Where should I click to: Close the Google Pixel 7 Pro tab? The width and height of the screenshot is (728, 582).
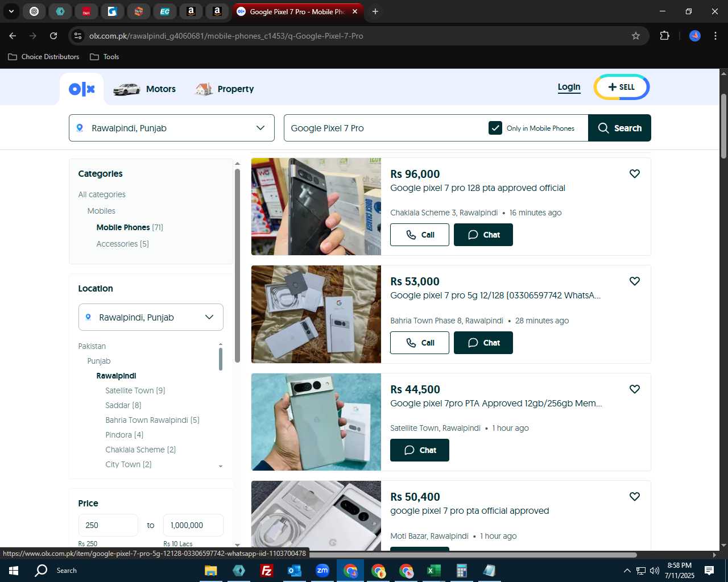pyautogui.click(x=355, y=11)
